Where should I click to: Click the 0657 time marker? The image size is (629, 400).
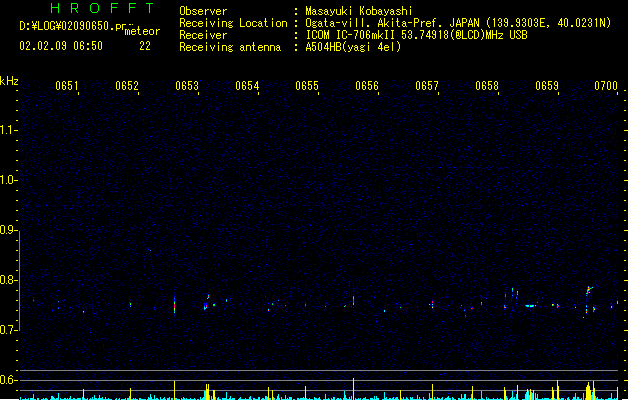427,86
